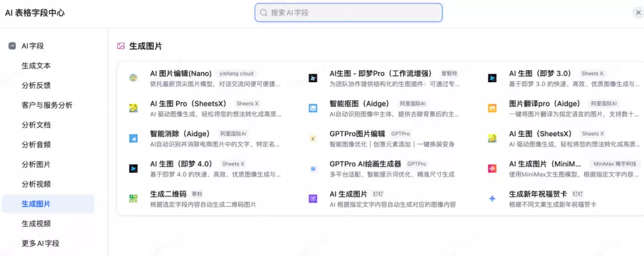The image size is (644, 256).
Task: Click the AI 生图（即梦 3.0）icon
Action: pyautogui.click(x=492, y=78)
